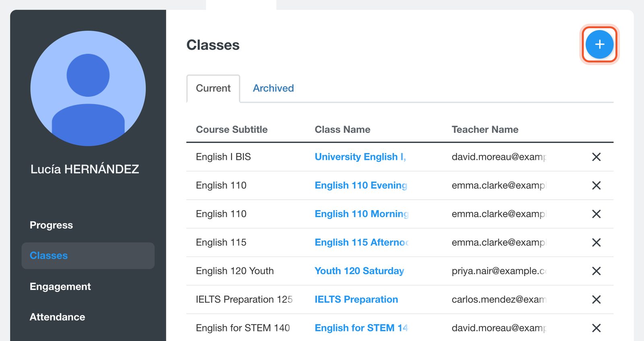644x341 pixels.
Task: Open the English 110 Evening class link
Action: coord(361,186)
